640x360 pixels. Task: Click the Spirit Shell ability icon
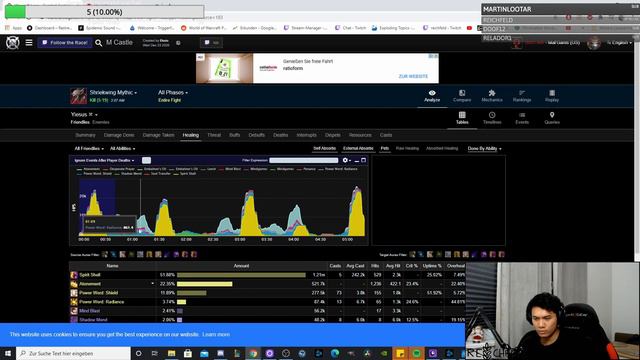pos(74,275)
